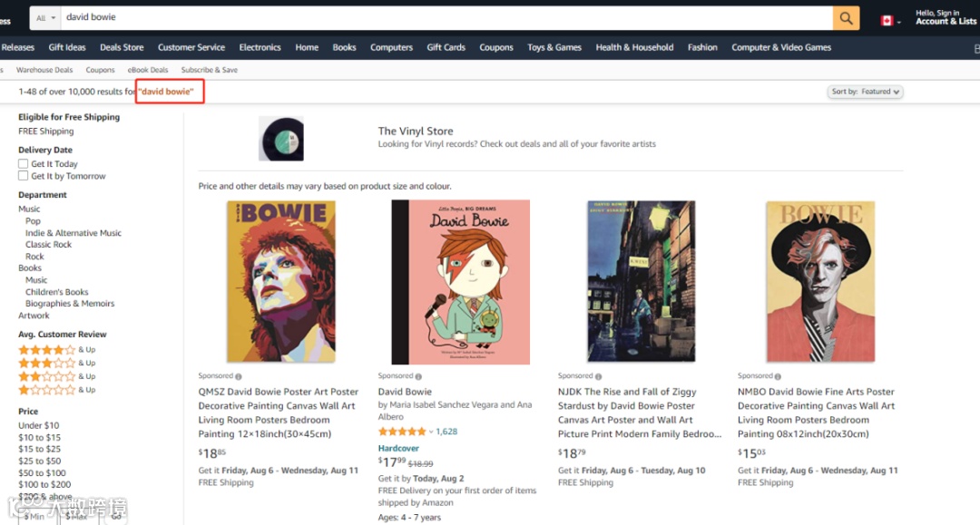Image resolution: width=980 pixels, height=525 pixels.
Task: Open Little People Big Dreams book cover
Action: [461, 282]
